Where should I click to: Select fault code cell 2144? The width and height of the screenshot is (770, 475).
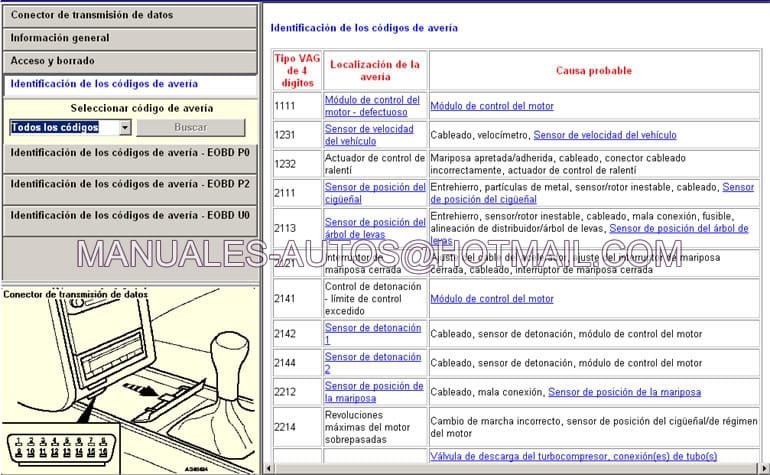(x=297, y=363)
